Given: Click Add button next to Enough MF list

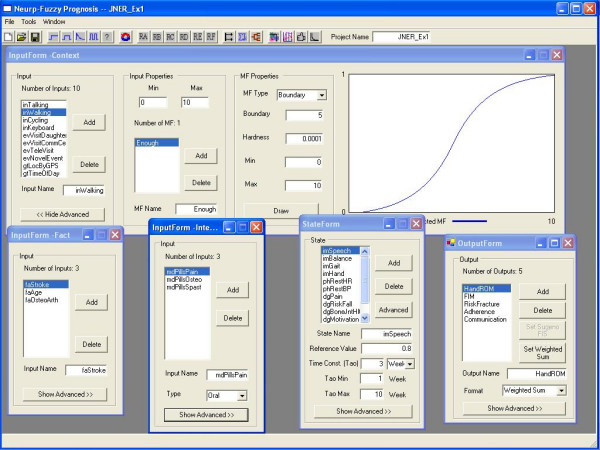Looking at the screenshot, I should click(x=201, y=156).
